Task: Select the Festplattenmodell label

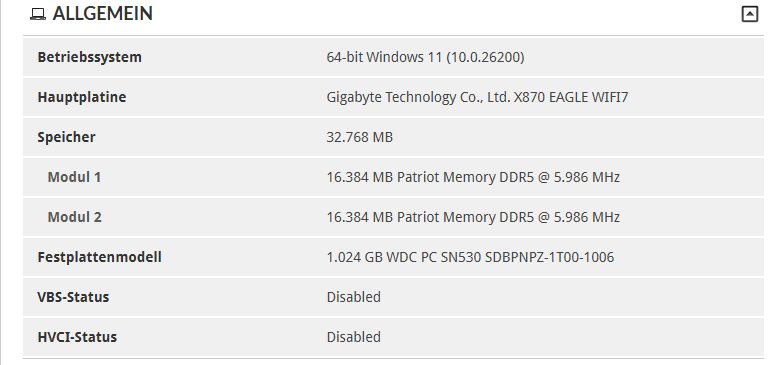Action: coord(99,257)
